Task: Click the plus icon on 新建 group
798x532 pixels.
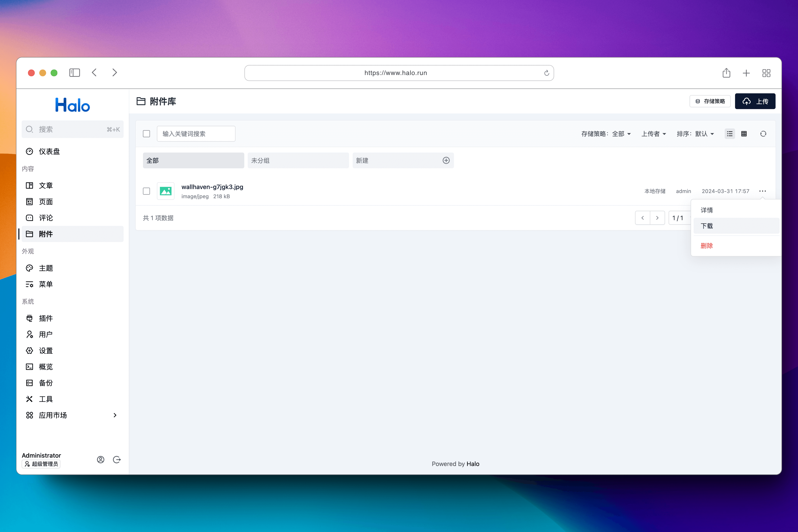Action: [446, 160]
